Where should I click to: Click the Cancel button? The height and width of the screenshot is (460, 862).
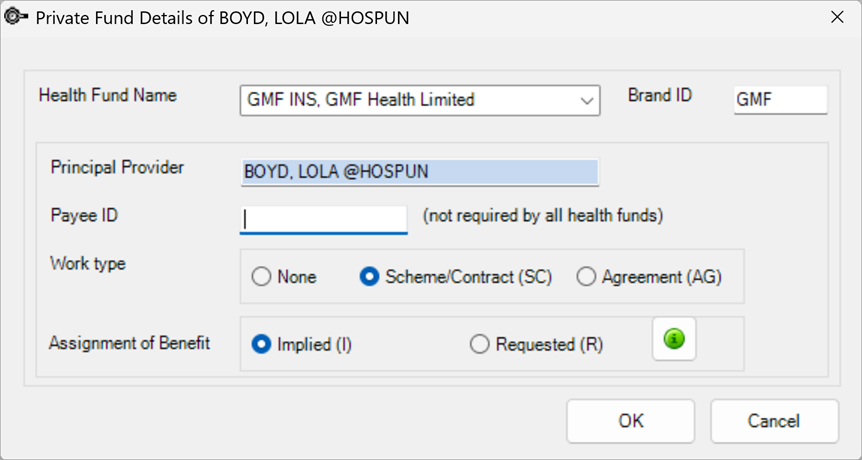pos(774,421)
